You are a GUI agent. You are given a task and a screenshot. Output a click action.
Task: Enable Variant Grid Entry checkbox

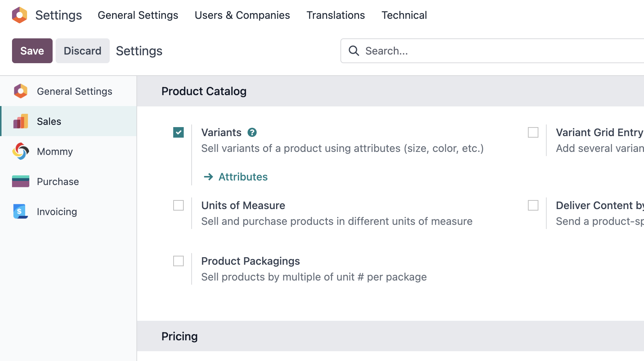[x=533, y=132]
